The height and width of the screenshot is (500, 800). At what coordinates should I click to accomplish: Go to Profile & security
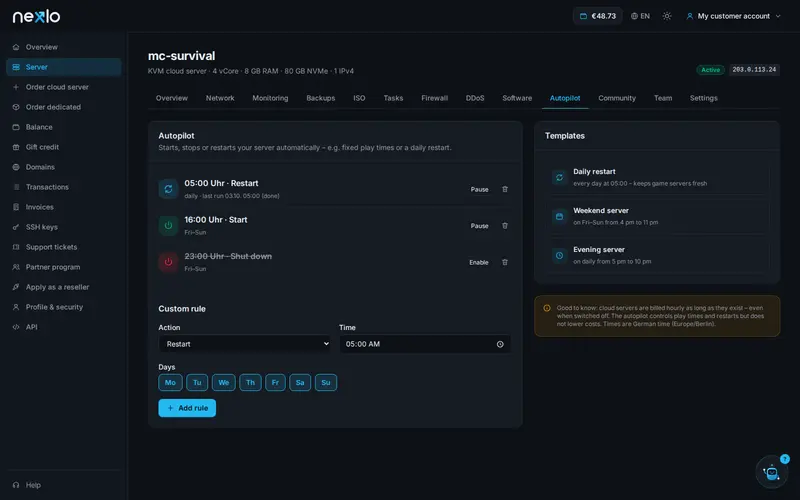(x=64, y=307)
